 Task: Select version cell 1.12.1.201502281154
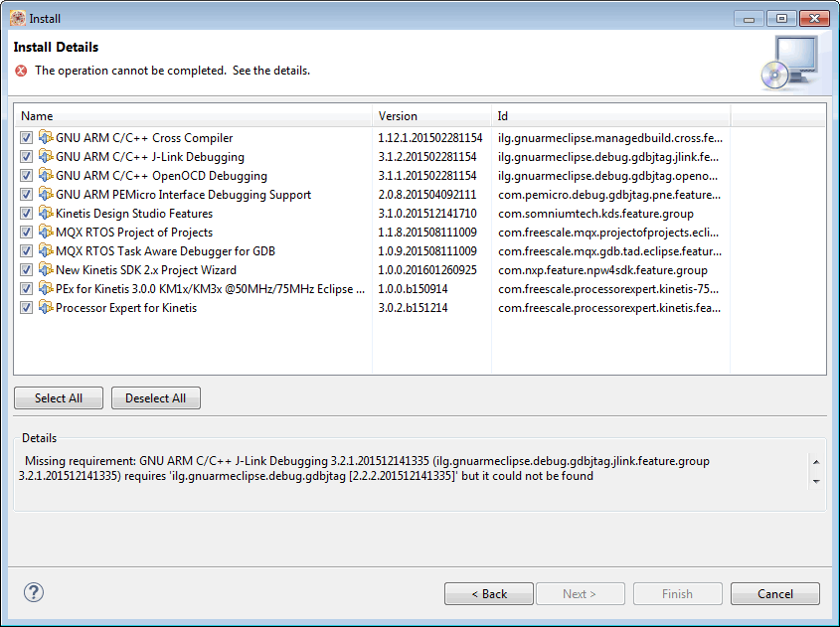click(430, 137)
